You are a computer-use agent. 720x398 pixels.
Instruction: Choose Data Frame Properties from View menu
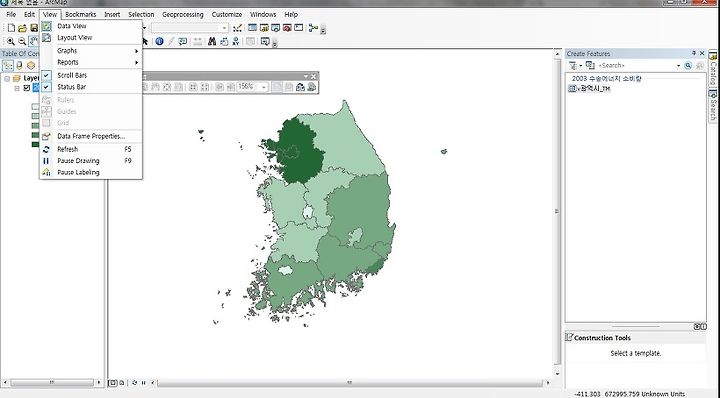pos(91,136)
